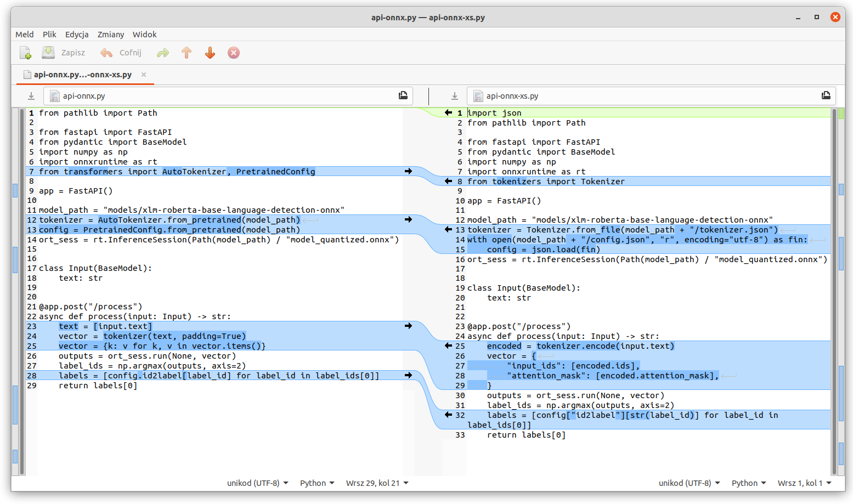Image resolution: width=853 pixels, height=504 pixels.
Task: Open right pane unikod (UTF-8) encoding dropdown
Action: tap(690, 483)
